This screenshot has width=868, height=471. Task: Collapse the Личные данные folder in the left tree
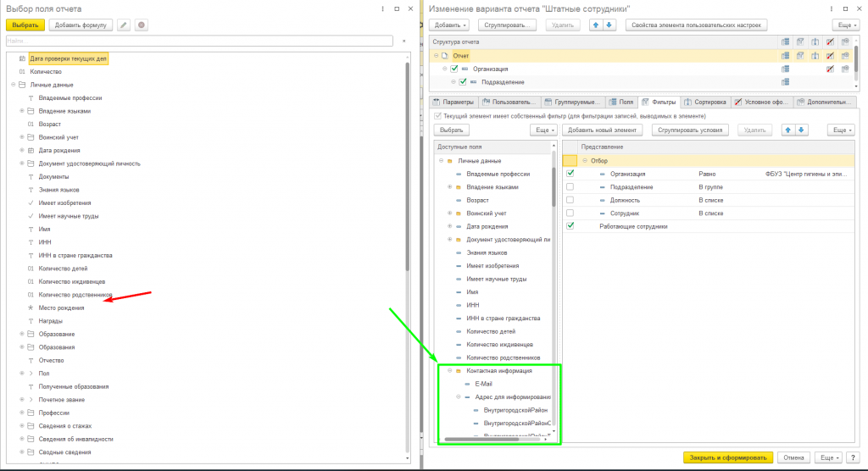point(14,85)
